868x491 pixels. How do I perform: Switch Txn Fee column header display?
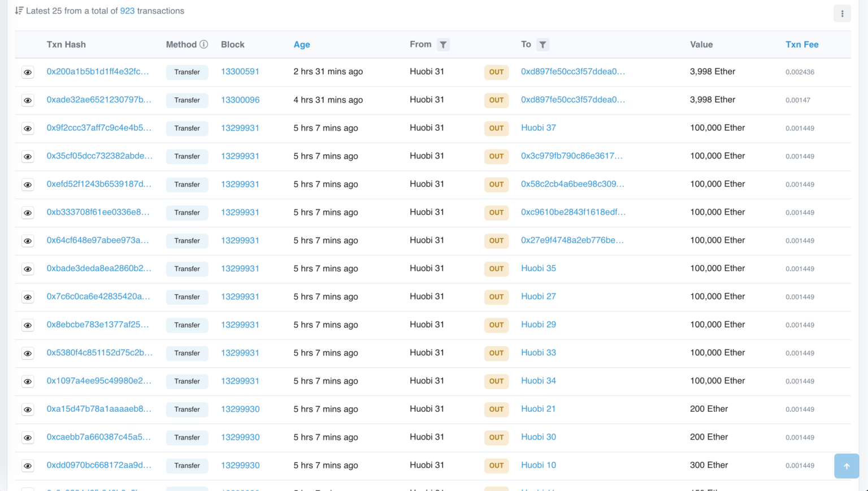[802, 45]
